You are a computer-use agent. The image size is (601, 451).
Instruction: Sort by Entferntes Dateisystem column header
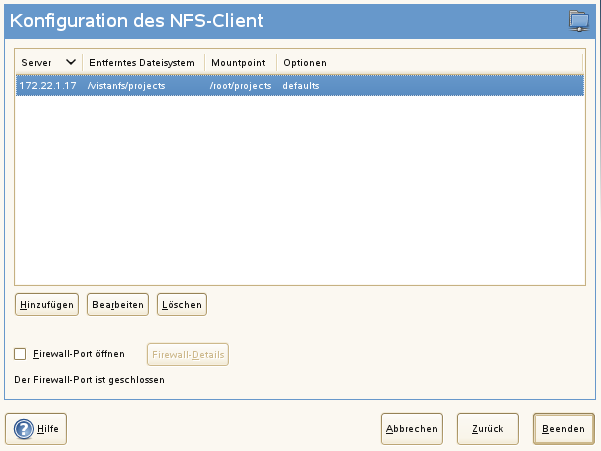coord(140,63)
